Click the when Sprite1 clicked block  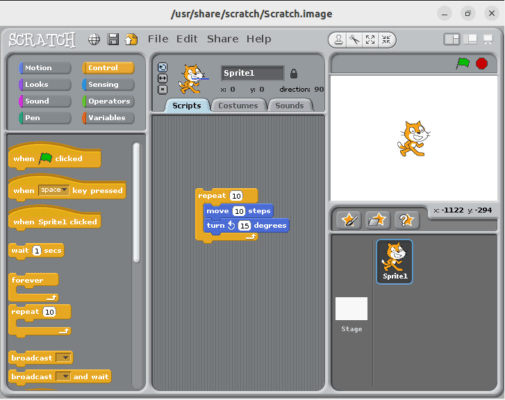[55, 219]
